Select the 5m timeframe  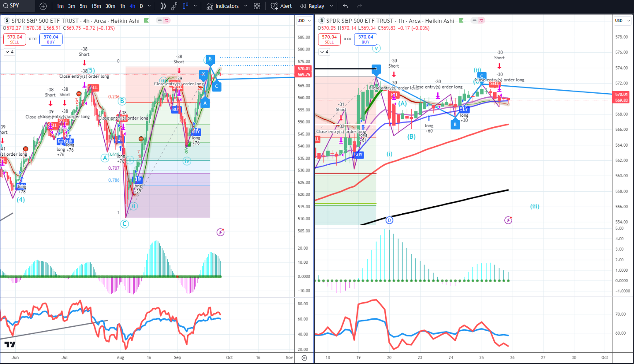(83, 6)
